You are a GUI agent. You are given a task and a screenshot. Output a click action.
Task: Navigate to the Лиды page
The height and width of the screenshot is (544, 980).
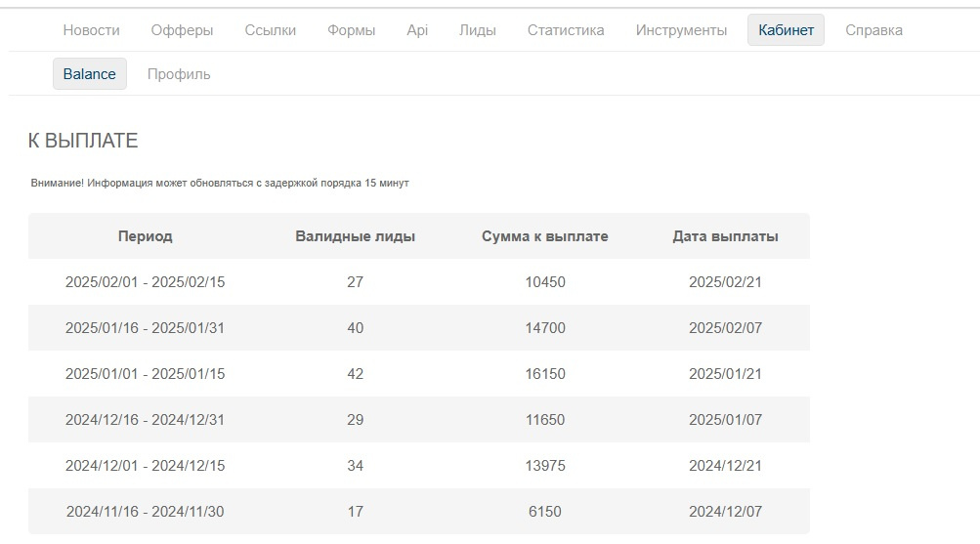pos(478,30)
